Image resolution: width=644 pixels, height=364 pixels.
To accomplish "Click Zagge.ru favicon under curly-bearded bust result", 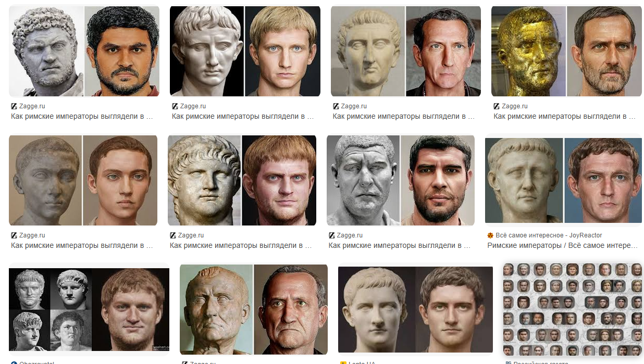I will (x=14, y=106).
